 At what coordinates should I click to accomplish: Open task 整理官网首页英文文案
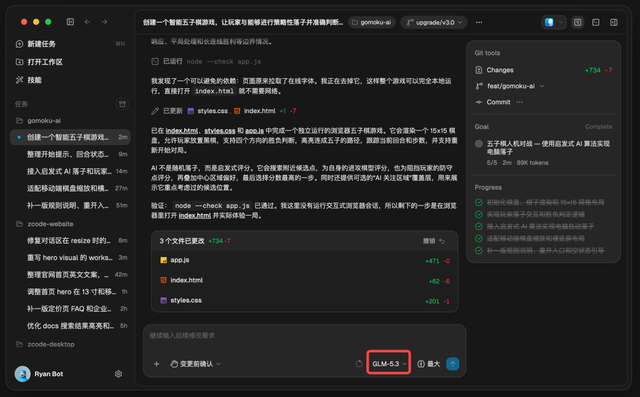pyautogui.click(x=70, y=275)
